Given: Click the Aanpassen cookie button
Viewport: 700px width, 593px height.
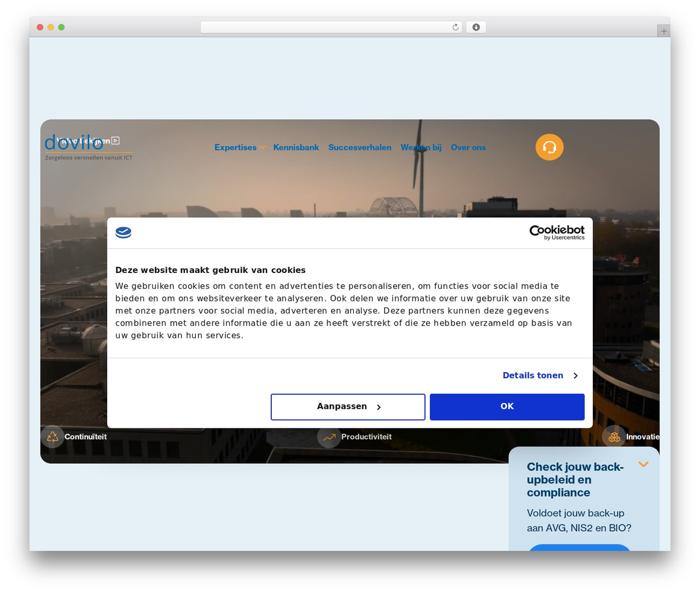Looking at the screenshot, I should (348, 406).
